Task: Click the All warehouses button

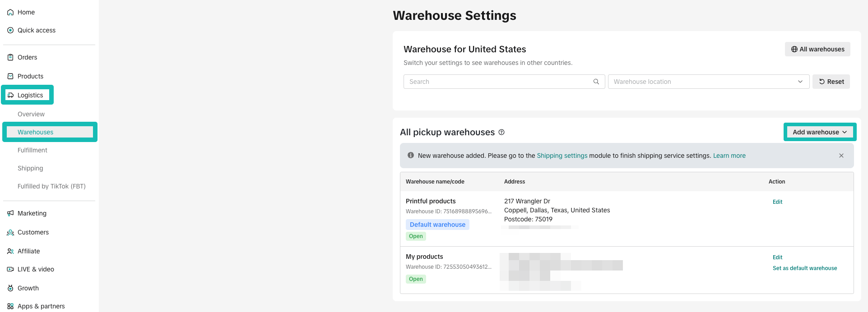Action: pyautogui.click(x=817, y=49)
